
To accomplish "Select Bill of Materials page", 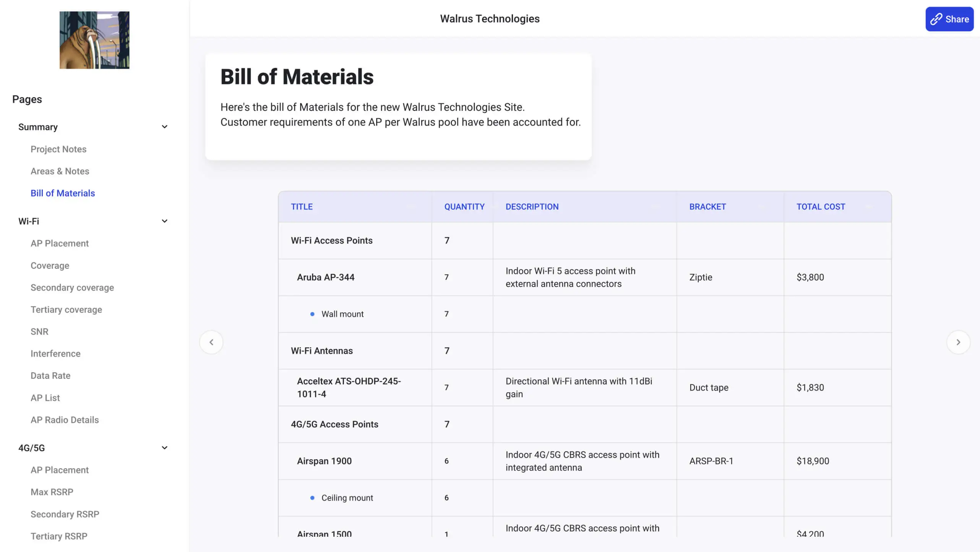I will (x=63, y=193).
